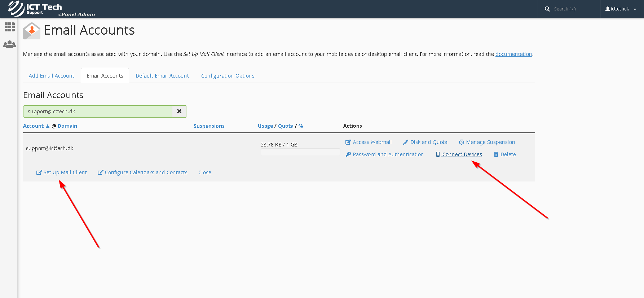Switch to Add Email Account tab

(52, 76)
